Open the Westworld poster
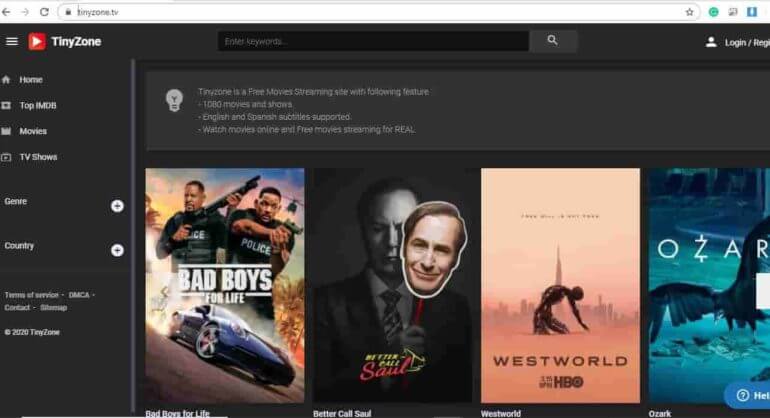Image resolution: width=770 pixels, height=418 pixels. (560, 286)
